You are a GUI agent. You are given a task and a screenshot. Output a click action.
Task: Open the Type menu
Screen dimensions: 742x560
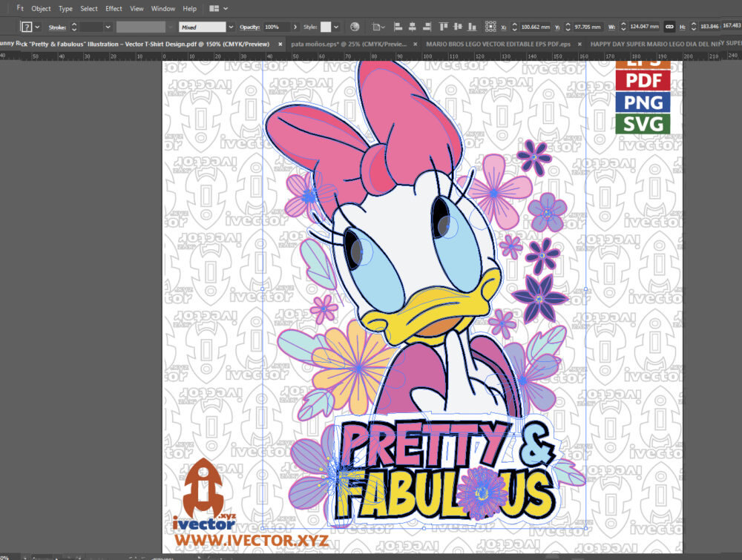pyautogui.click(x=65, y=8)
